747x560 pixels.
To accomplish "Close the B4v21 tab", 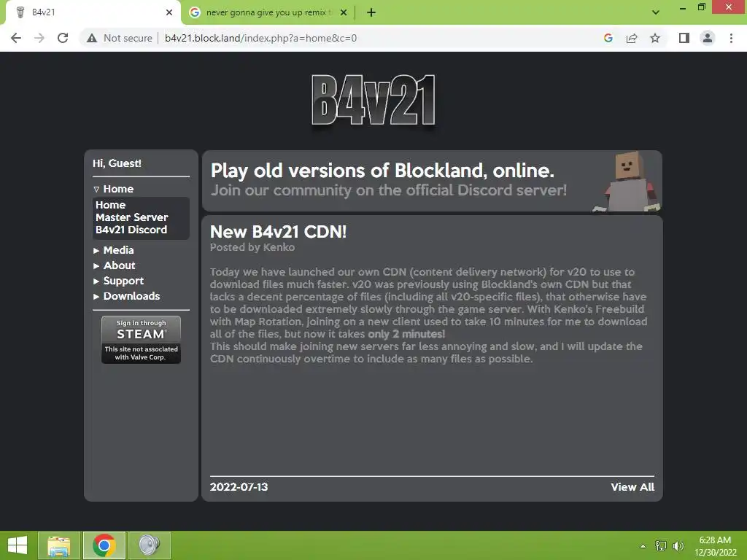I will [169, 12].
